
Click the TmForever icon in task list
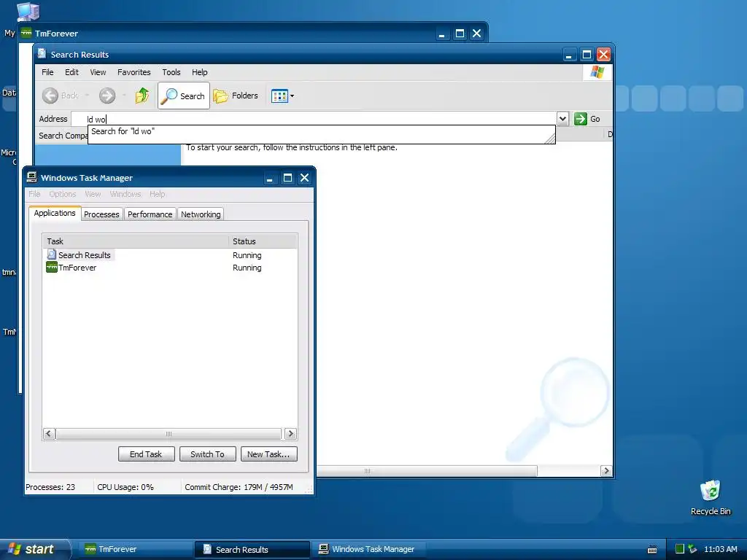pos(52,267)
